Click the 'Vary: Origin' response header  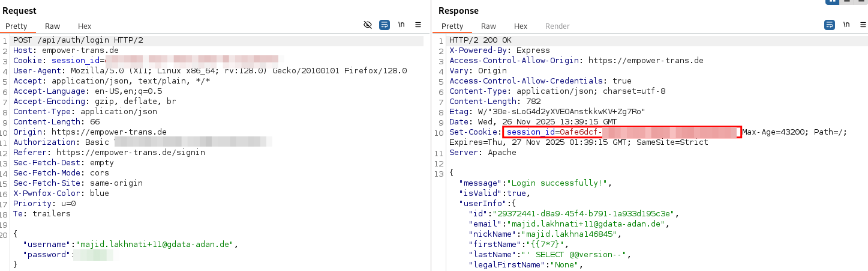click(x=478, y=71)
